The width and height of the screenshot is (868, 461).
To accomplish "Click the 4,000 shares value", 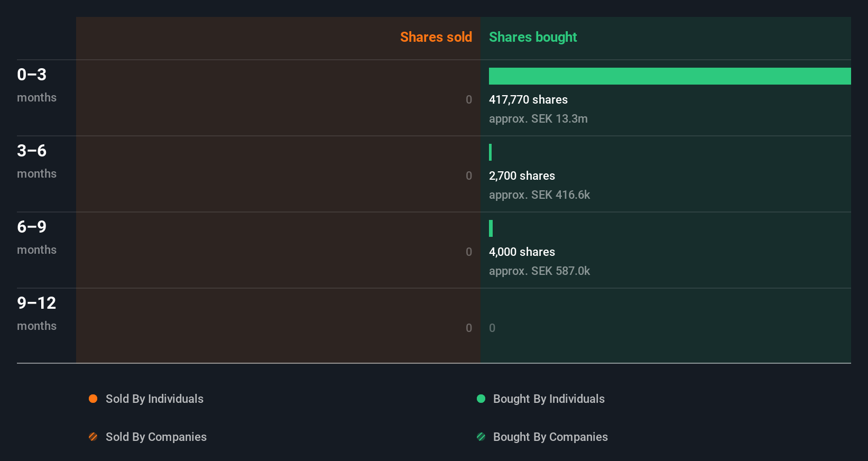I will point(522,252).
